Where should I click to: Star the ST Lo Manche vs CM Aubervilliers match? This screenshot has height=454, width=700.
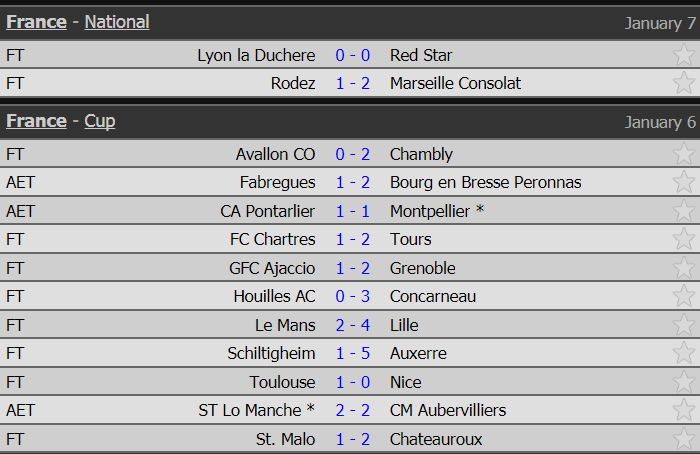click(x=684, y=410)
